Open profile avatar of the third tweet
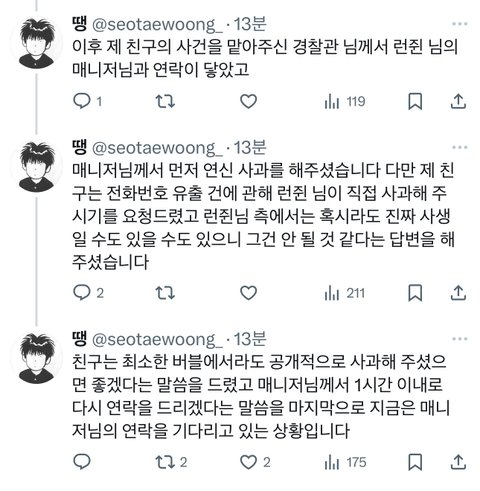 (x=36, y=358)
